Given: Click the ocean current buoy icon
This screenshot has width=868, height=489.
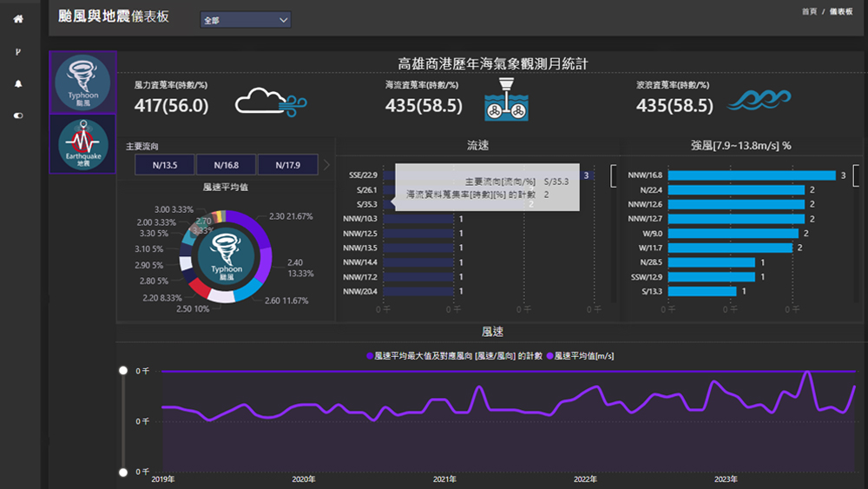Looking at the screenshot, I should point(506,100).
